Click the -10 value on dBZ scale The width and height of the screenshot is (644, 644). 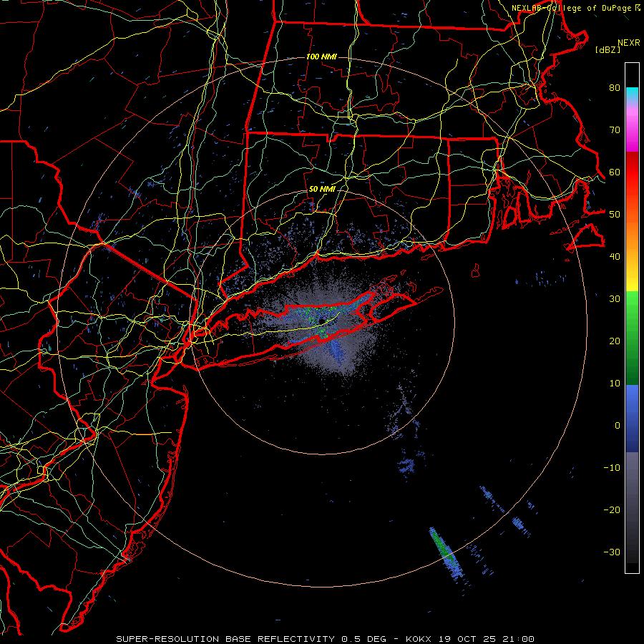click(x=612, y=468)
